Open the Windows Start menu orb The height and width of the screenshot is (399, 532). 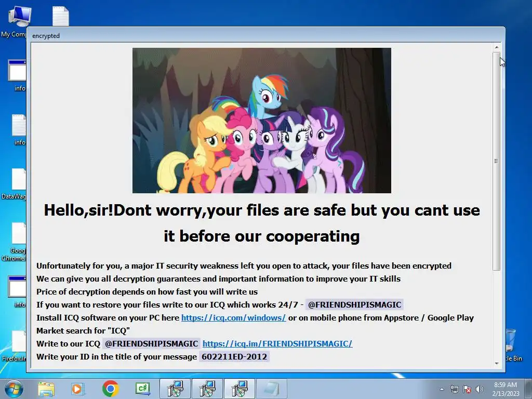pos(13,389)
